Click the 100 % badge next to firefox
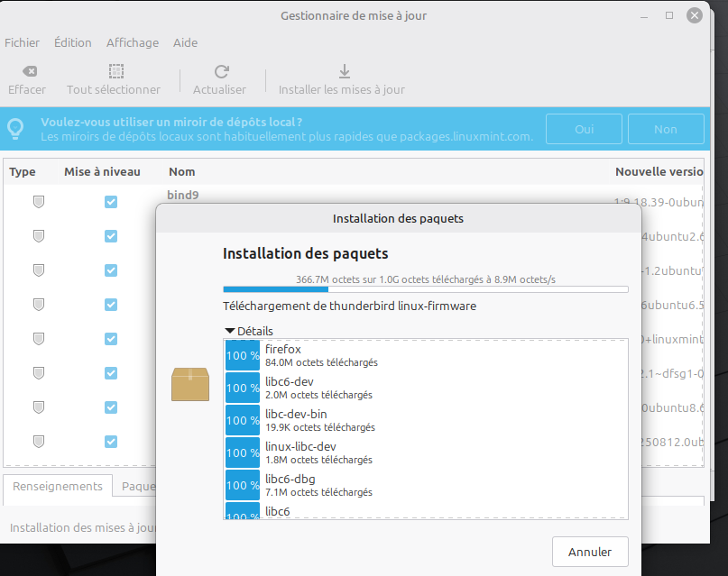The height and width of the screenshot is (576, 728). click(243, 355)
